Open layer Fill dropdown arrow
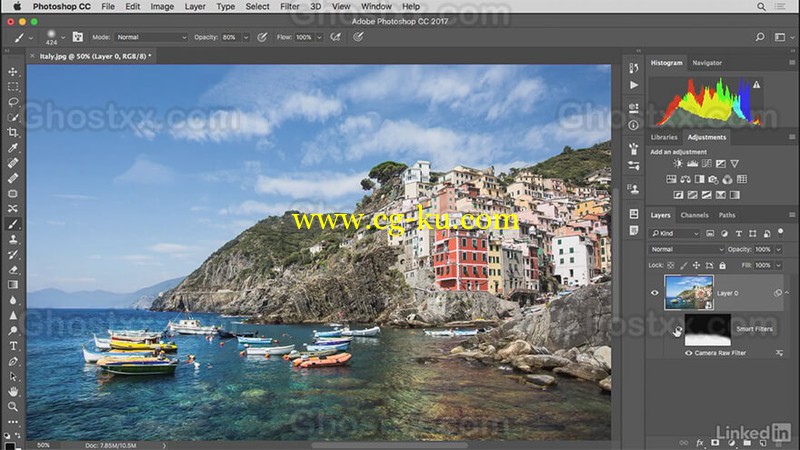The image size is (800, 450). (779, 265)
